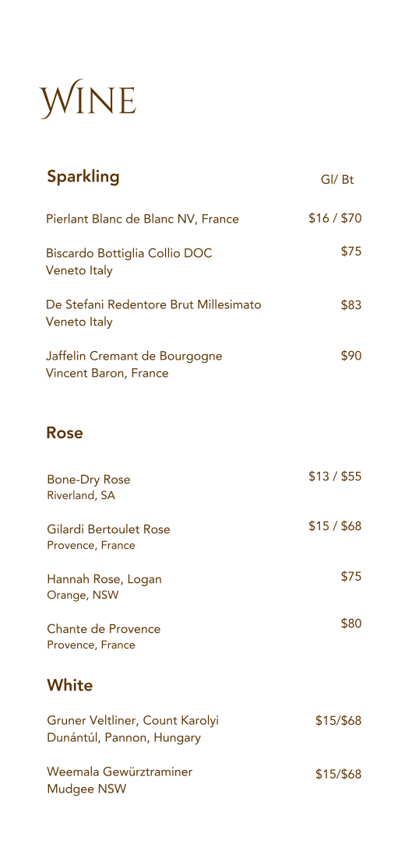The image size is (412, 868).
Task: Click the WINE logo heading
Action: (x=87, y=99)
